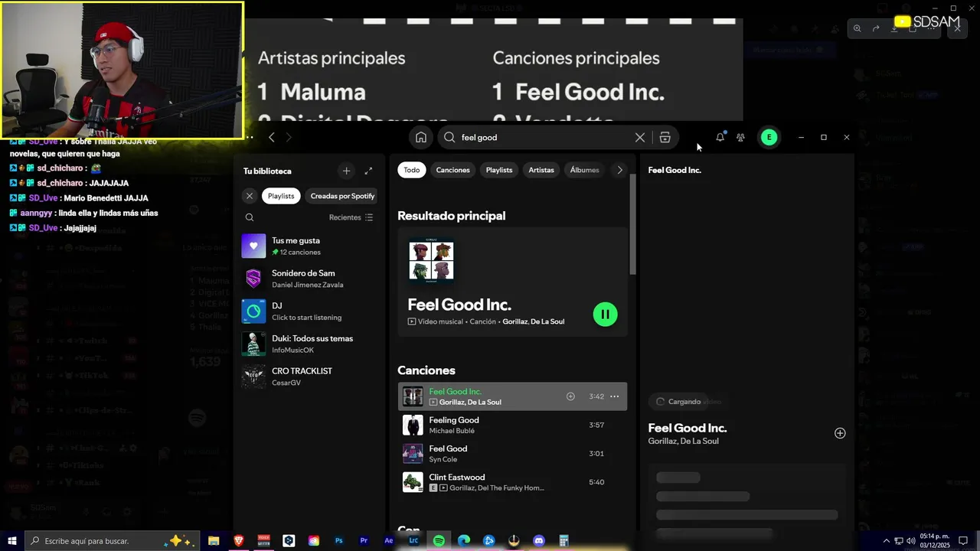
Task: Select the 'Feeling Good' by Michael Bublé song
Action: click(512, 425)
